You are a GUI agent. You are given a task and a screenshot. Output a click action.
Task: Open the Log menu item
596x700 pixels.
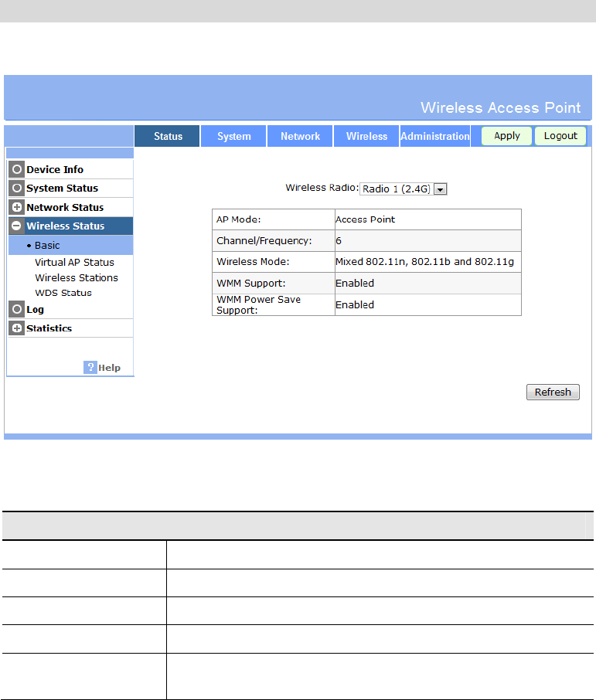point(35,309)
